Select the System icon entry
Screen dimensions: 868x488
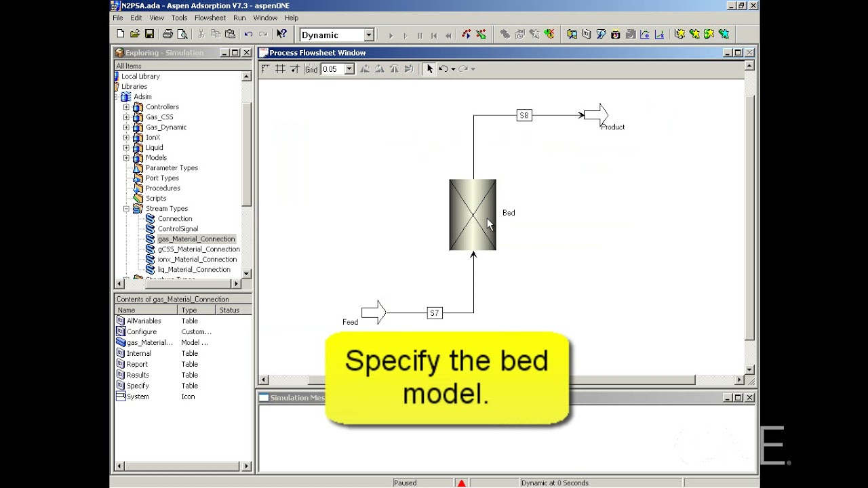tap(138, 397)
